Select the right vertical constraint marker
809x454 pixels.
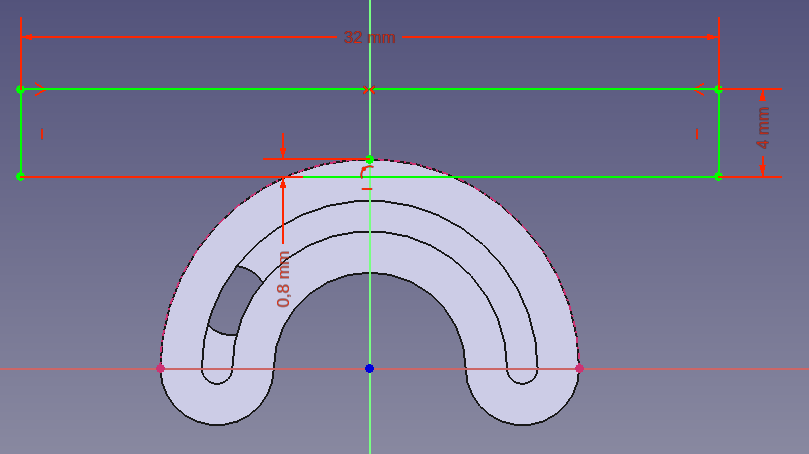[x=697, y=134]
